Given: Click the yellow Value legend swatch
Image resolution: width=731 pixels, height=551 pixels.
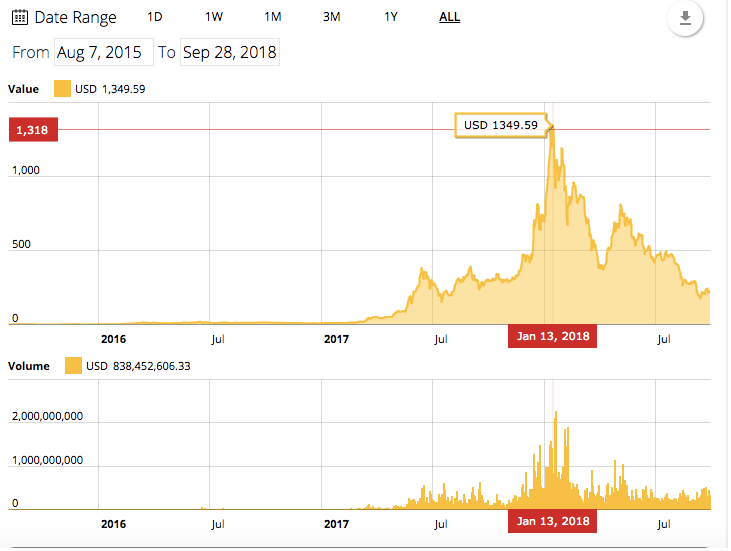Looking at the screenshot, I should pos(62,89).
